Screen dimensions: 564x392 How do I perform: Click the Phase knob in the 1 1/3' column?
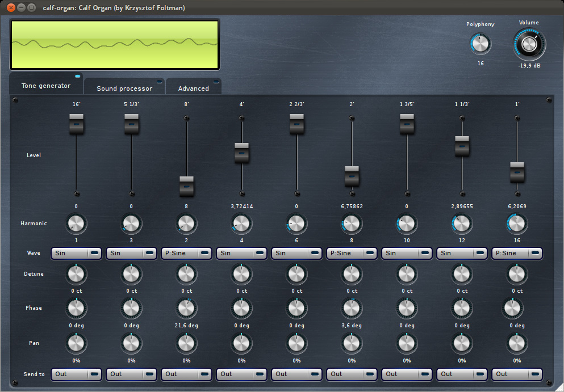click(462, 308)
